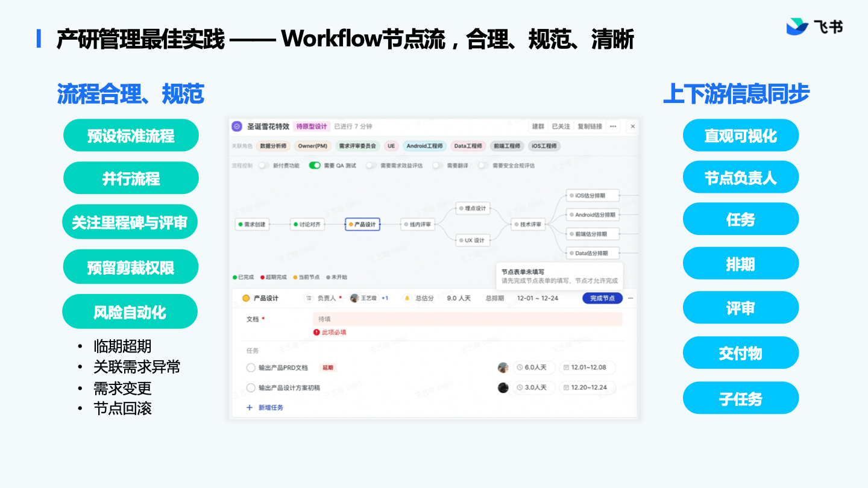This screenshot has width=868, height=488.
Task: Click the +1 additional assignees indicator
Action: [385, 298]
